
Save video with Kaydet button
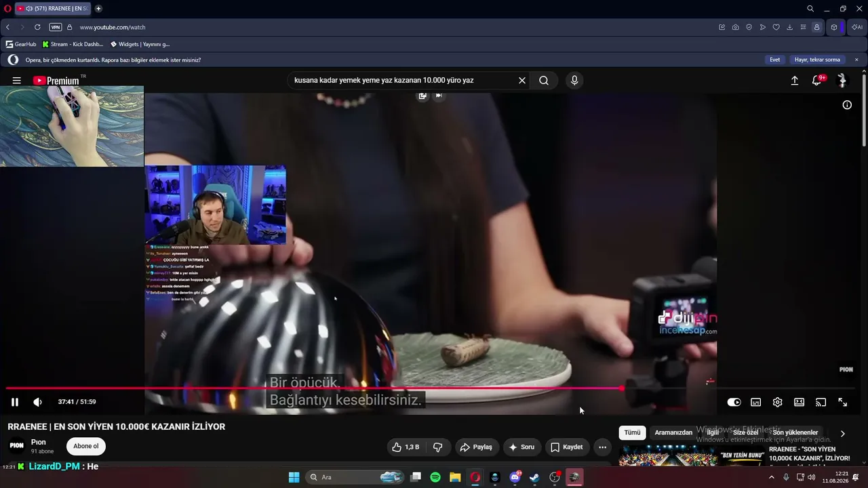(567, 447)
